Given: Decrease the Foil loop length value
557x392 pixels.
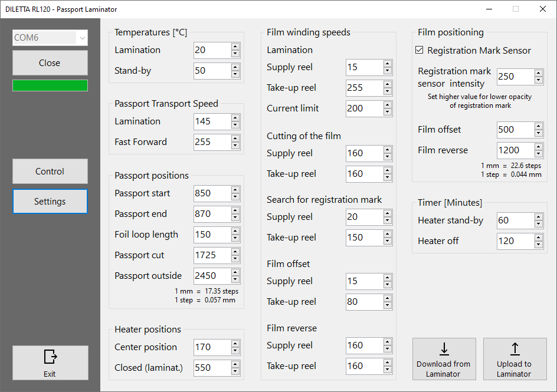Looking at the screenshot, I should coord(235,238).
